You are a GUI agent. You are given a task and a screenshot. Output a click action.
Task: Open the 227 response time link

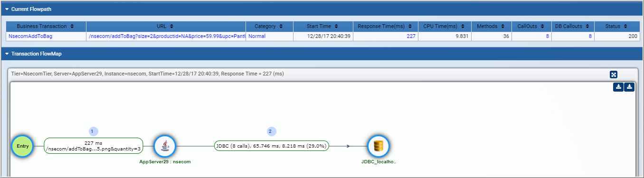click(411, 36)
